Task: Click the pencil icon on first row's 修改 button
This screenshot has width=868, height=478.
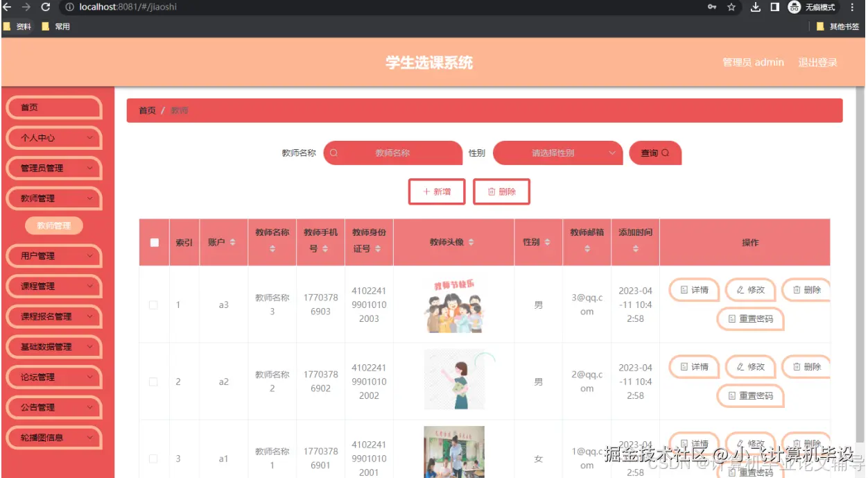Action: click(739, 290)
